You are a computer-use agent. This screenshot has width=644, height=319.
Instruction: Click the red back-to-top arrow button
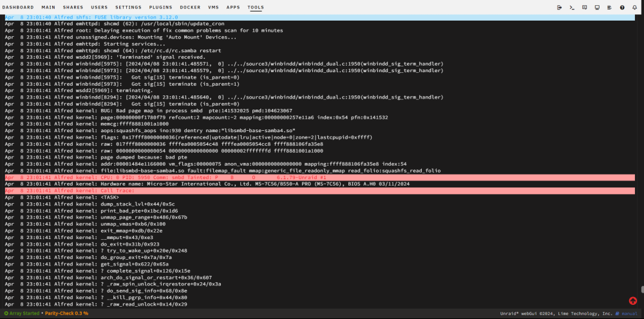(633, 301)
